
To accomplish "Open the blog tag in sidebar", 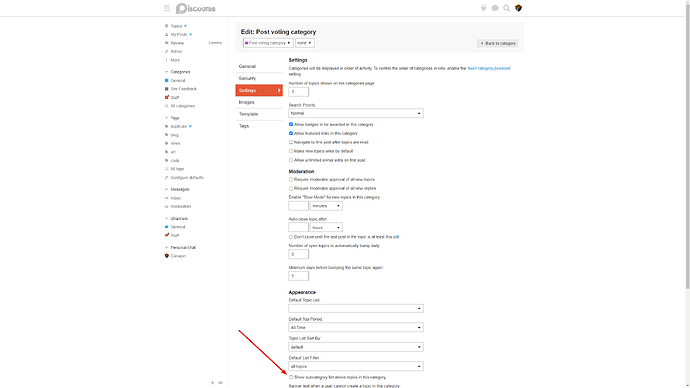I will pos(175,135).
